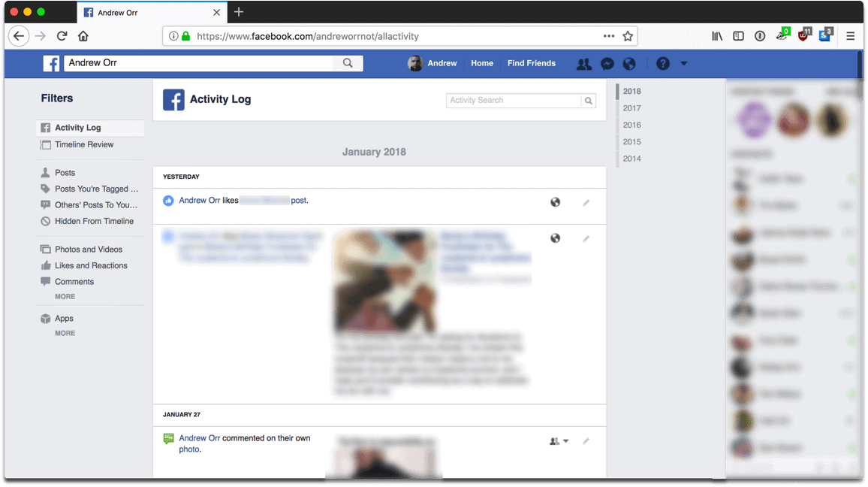Click the Andrew profile link in header

[442, 63]
